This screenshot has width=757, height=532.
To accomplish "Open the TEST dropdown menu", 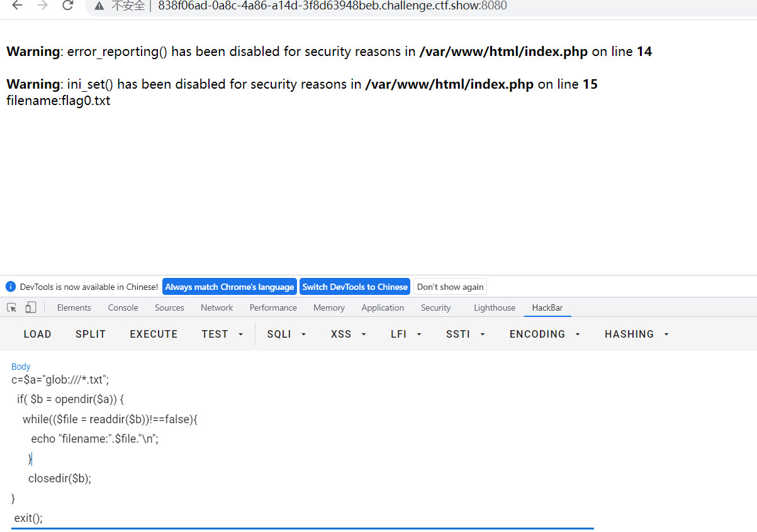I will 222,334.
